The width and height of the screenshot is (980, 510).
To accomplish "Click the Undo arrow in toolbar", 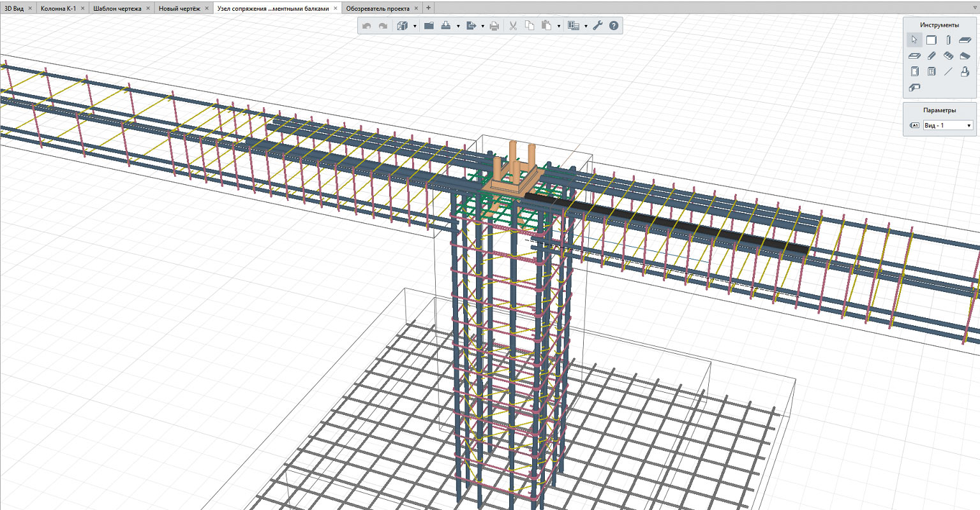I will tap(366, 26).
